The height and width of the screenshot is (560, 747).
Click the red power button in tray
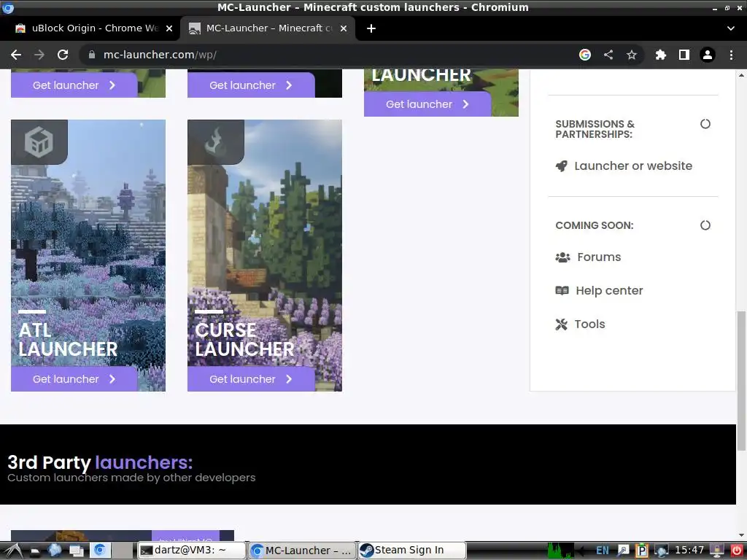point(737,551)
